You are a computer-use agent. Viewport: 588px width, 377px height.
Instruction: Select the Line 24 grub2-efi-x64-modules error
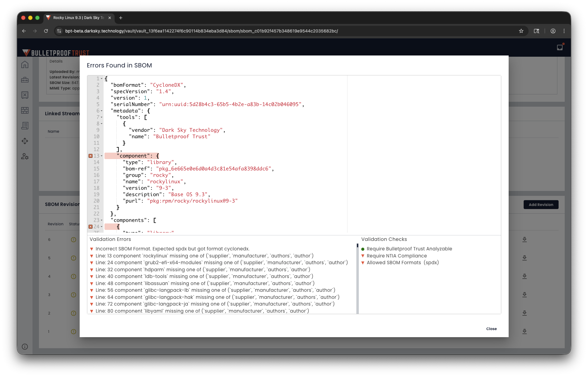(x=222, y=263)
